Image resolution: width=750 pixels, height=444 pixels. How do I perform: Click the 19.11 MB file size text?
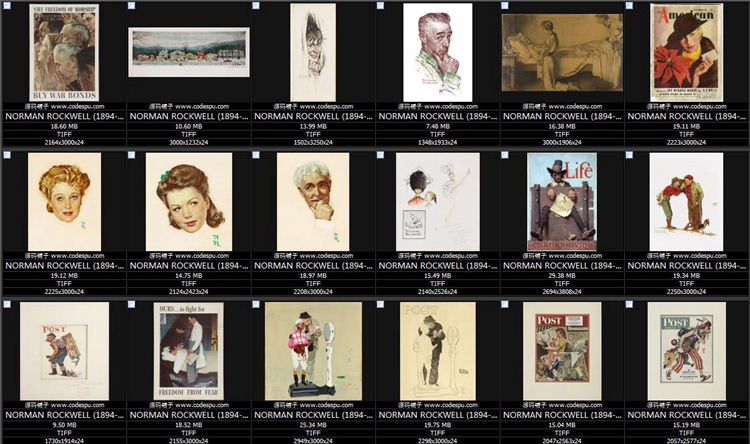pos(686,126)
